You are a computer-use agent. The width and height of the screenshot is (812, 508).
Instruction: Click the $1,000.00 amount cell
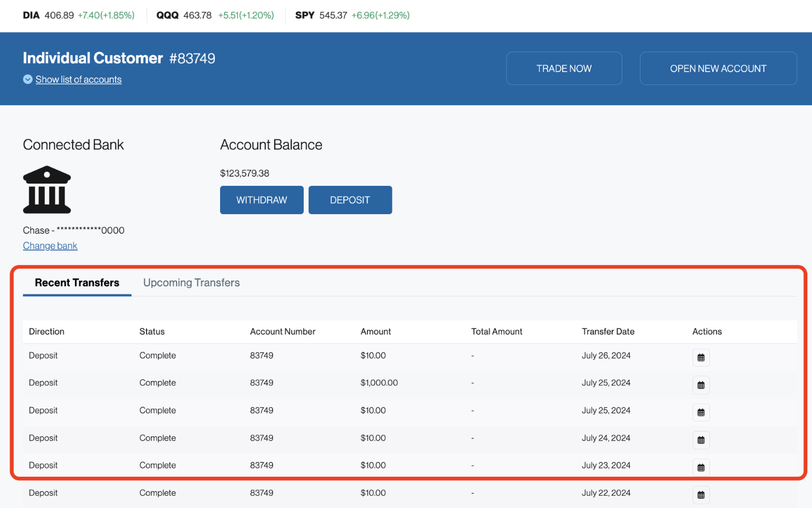(x=379, y=383)
